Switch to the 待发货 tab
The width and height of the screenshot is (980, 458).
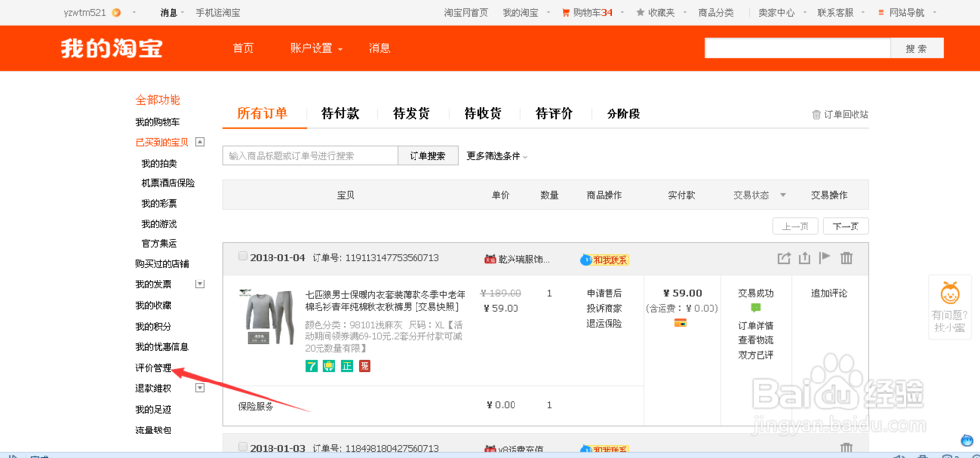tap(412, 114)
